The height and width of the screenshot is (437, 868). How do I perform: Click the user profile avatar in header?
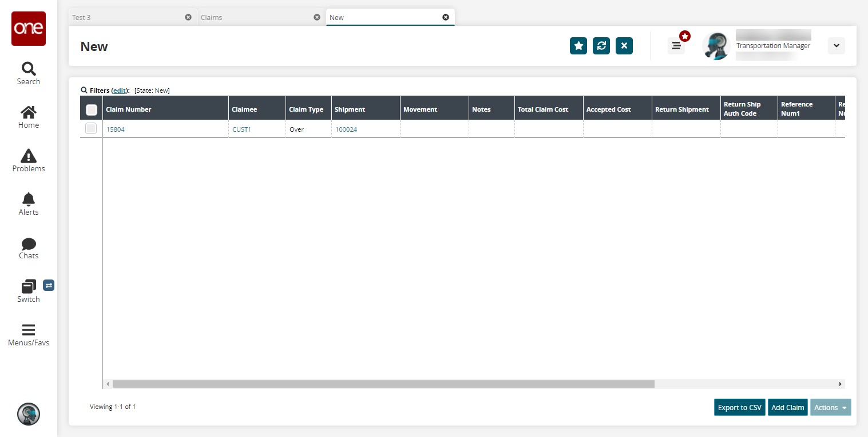716,46
